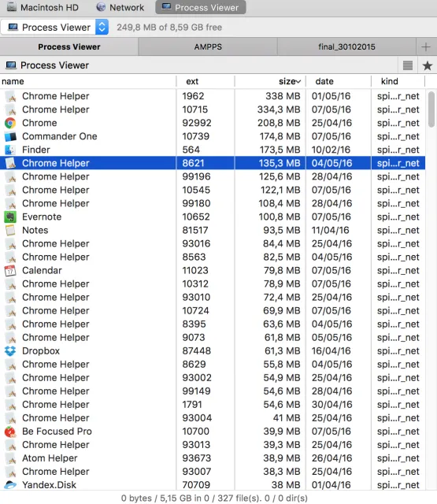Select Network in the drive bar

point(120,7)
